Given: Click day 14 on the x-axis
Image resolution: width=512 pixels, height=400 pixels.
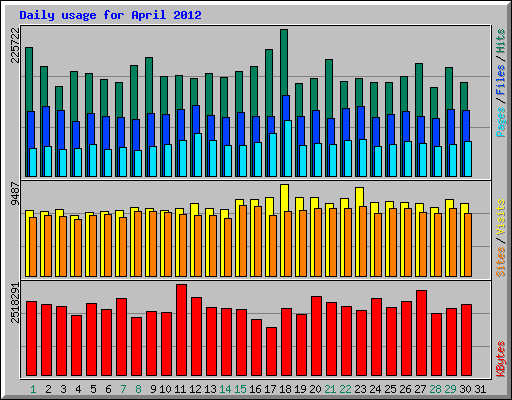Looking at the screenshot, I should pos(225,389).
